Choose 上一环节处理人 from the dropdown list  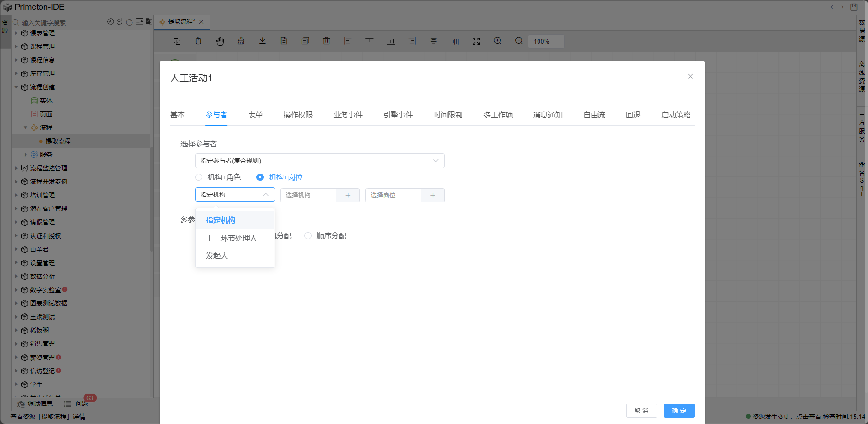click(x=231, y=238)
